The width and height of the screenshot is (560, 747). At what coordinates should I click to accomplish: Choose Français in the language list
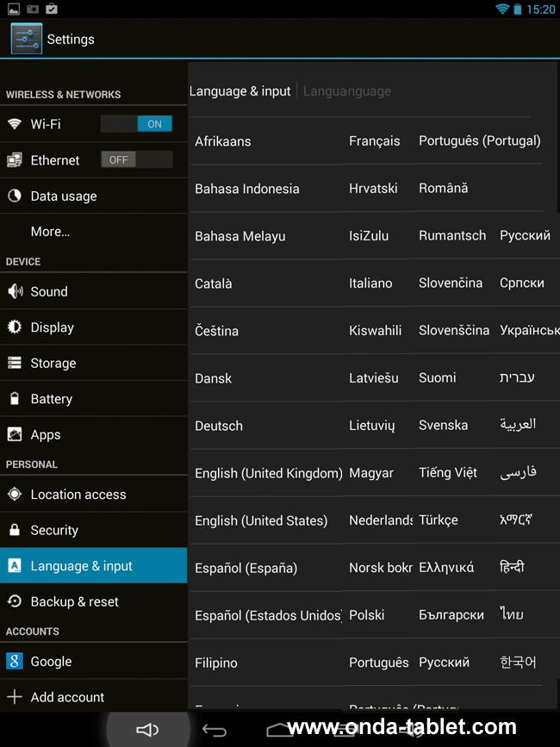coord(374,141)
